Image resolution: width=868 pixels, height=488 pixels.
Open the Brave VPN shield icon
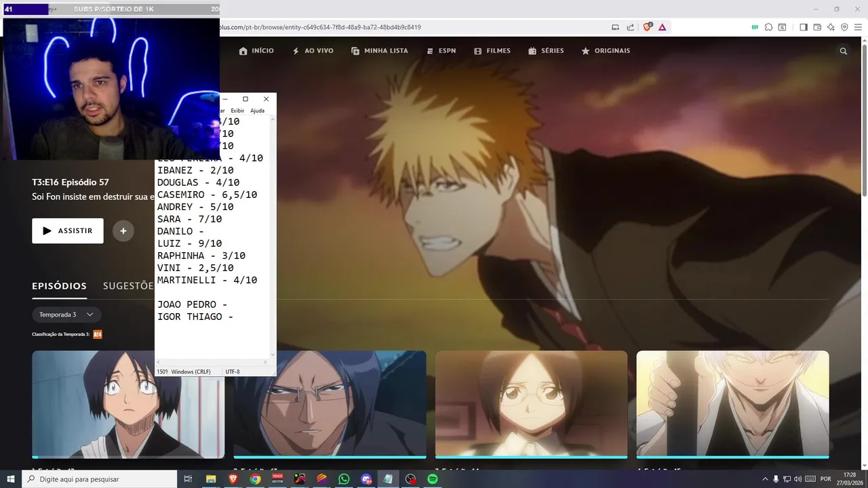coord(844,27)
